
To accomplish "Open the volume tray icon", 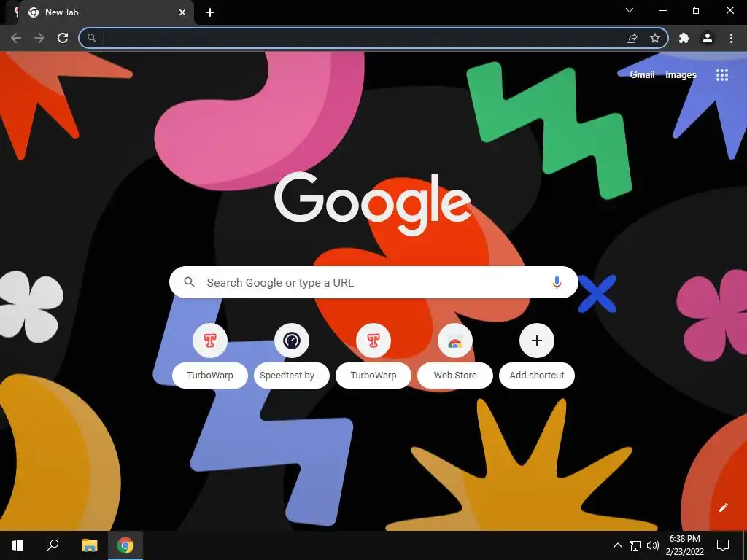I will coord(653,545).
